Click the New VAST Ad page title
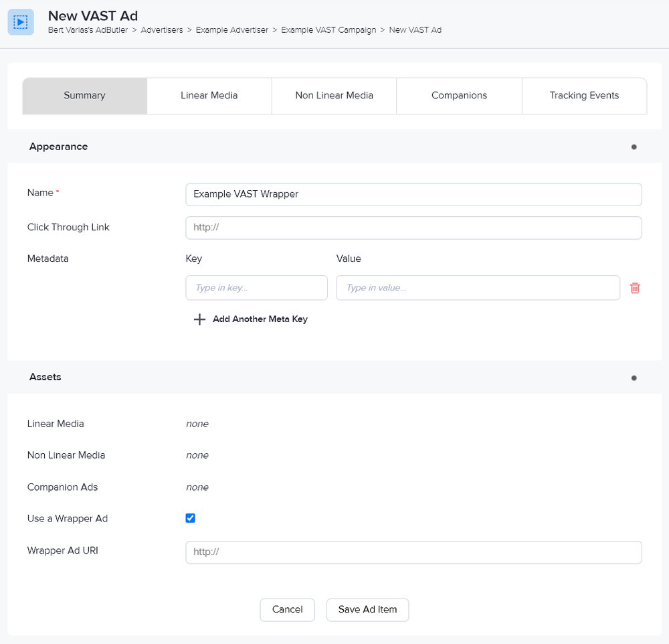 (92, 16)
